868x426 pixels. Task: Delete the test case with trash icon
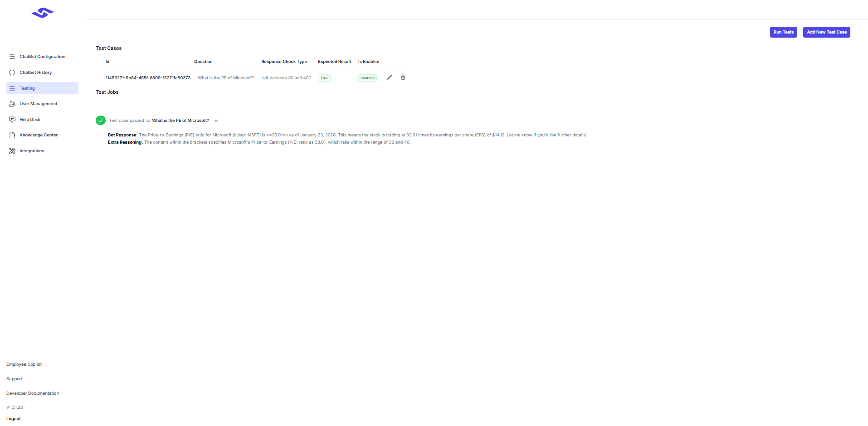coord(403,77)
